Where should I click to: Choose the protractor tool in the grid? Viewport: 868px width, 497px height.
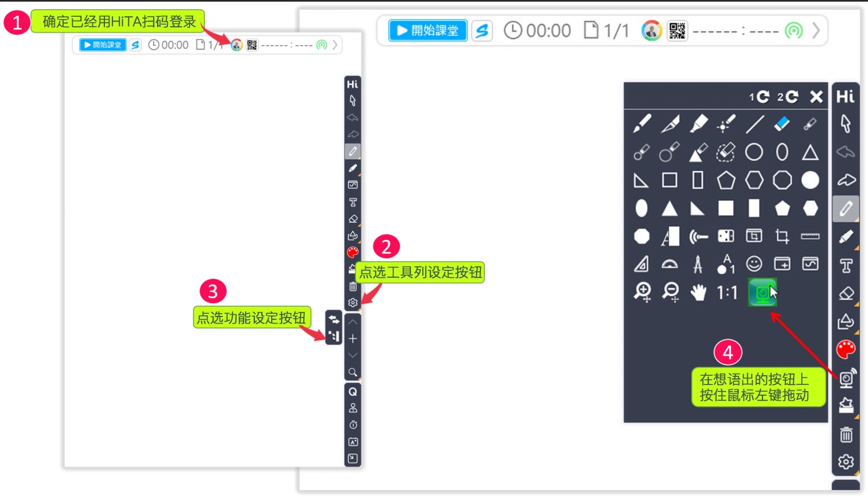tap(670, 264)
